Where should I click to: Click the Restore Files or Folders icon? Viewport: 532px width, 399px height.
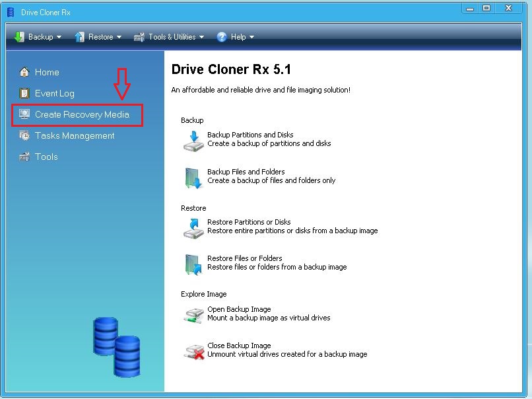point(193,264)
